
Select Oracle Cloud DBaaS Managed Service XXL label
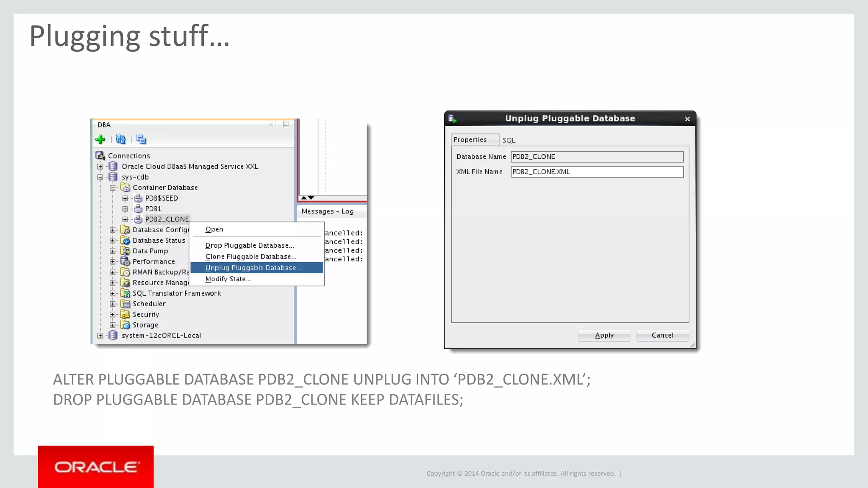click(190, 166)
